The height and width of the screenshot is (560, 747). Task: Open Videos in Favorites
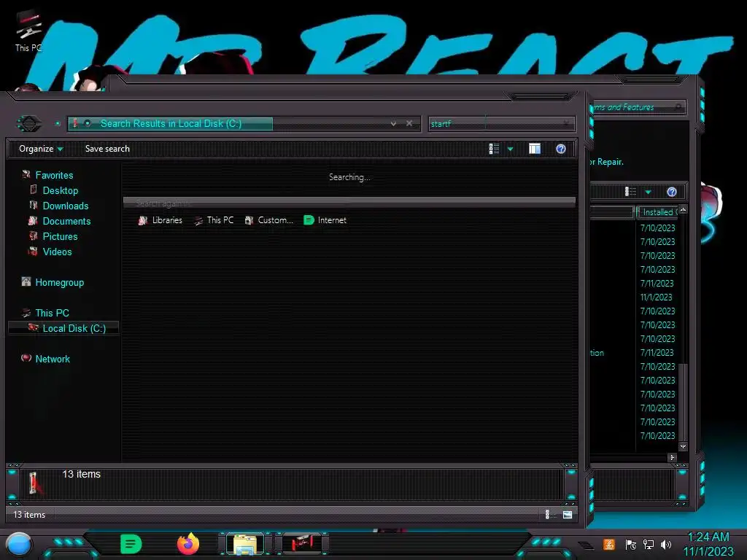[57, 252]
